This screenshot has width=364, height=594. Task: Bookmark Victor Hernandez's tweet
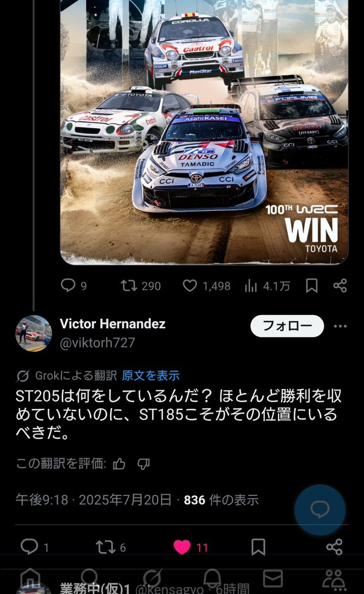click(259, 547)
